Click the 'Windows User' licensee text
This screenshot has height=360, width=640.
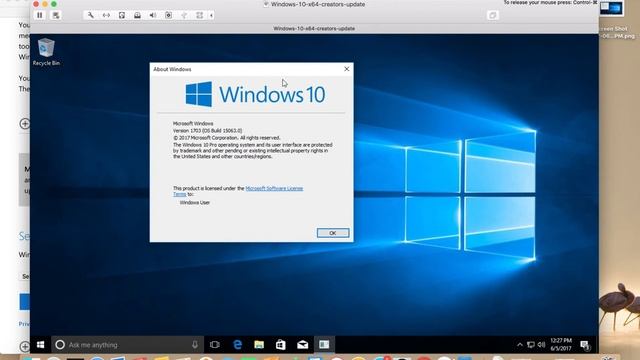click(x=195, y=202)
